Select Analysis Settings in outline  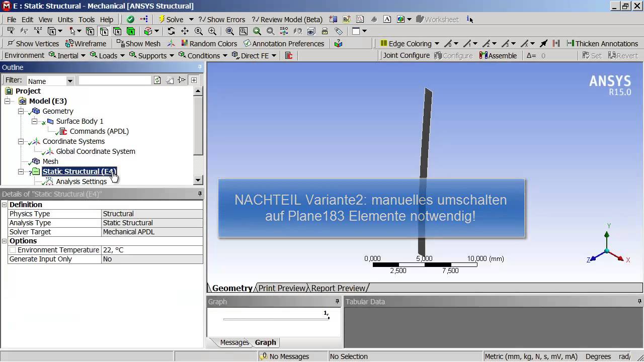82,182
